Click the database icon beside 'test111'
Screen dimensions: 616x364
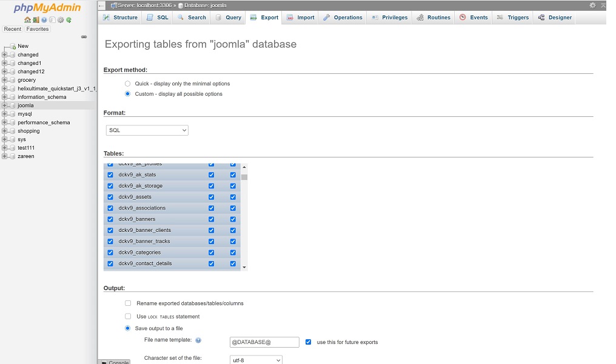[13, 148]
